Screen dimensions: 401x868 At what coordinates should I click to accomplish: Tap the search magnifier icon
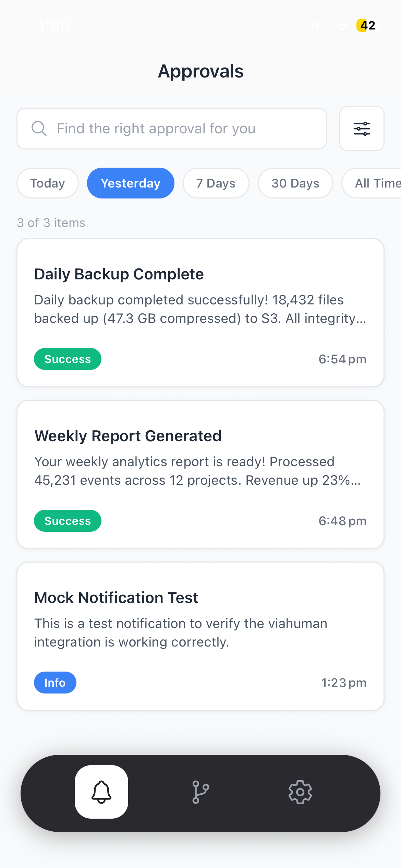39,129
